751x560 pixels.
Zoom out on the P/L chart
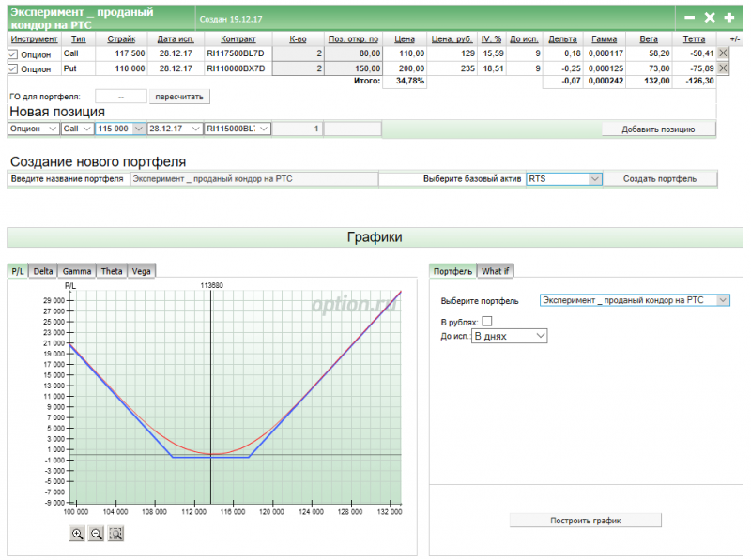tap(96, 533)
